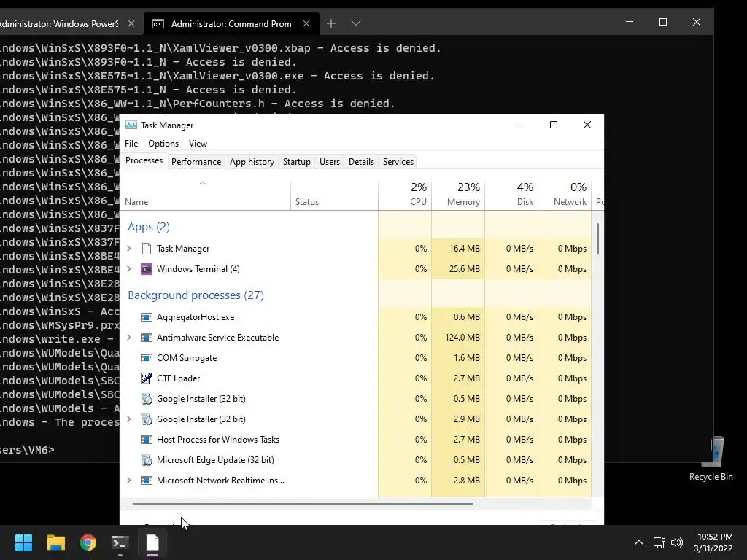Click the 25.6 MB memory cell
747x560 pixels.
458,269
